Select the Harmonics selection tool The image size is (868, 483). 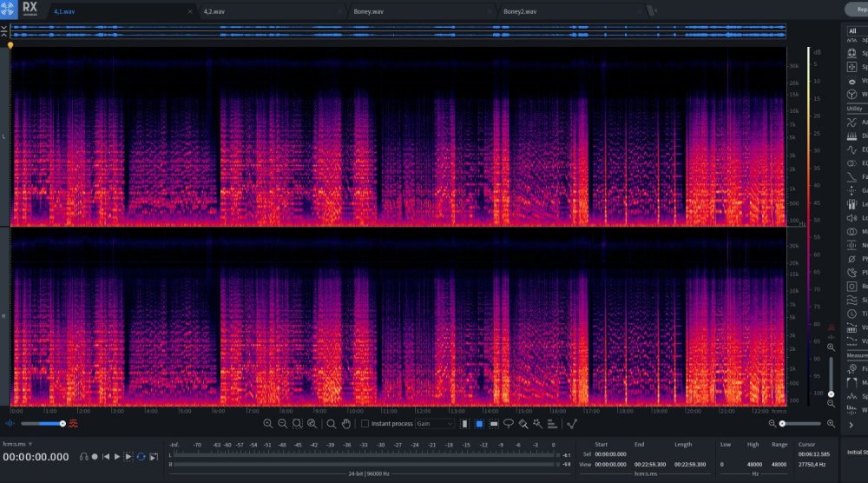coord(552,424)
